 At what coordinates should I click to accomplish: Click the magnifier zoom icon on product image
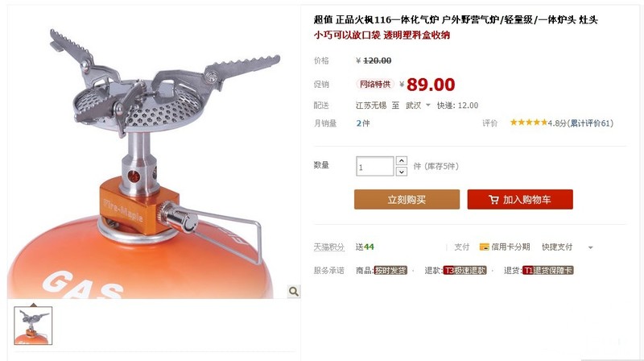click(293, 291)
